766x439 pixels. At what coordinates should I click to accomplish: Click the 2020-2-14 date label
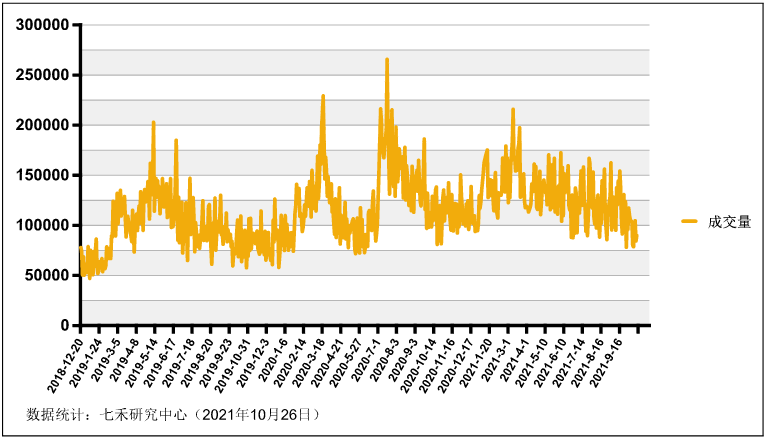click(290, 362)
